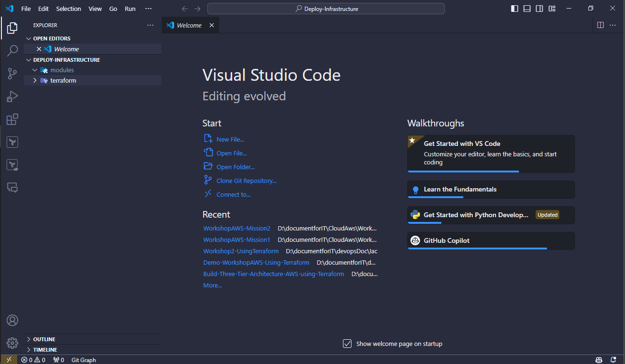Open the Go menu
The height and width of the screenshot is (364, 625).
pyautogui.click(x=113, y=9)
